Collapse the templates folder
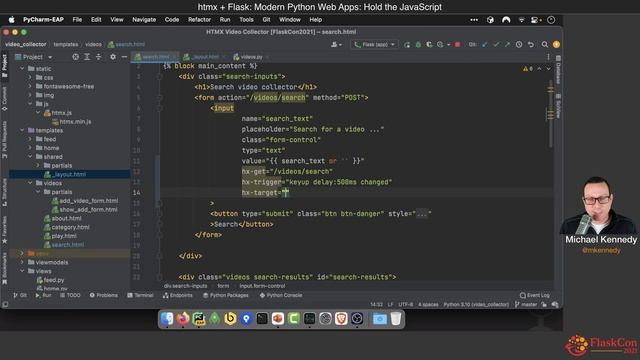Image resolution: width=640 pixels, height=360 pixels. 22,131
